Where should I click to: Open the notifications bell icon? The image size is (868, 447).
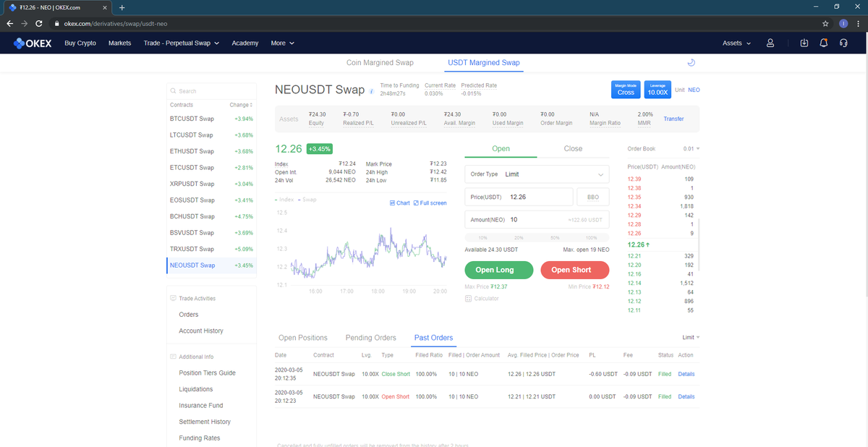823,43
